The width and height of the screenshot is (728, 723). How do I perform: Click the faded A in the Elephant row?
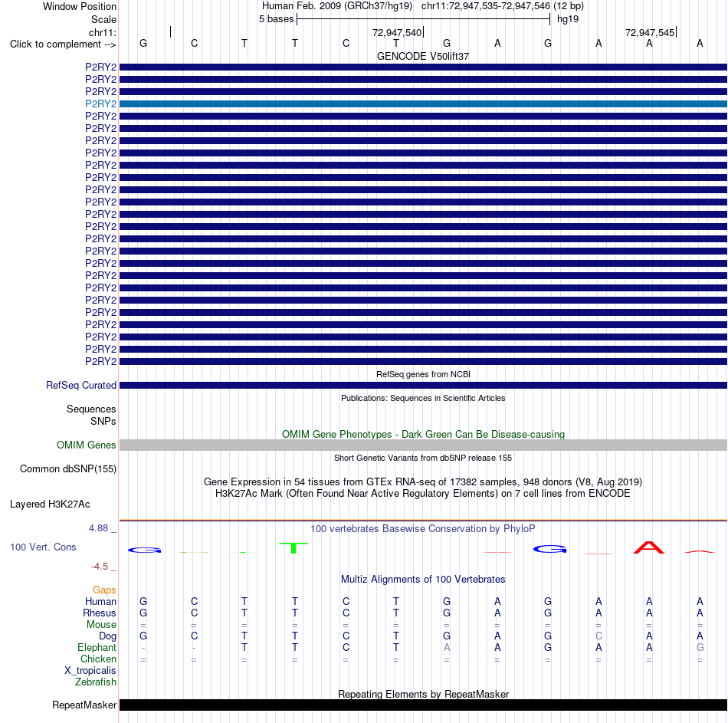coord(447,647)
